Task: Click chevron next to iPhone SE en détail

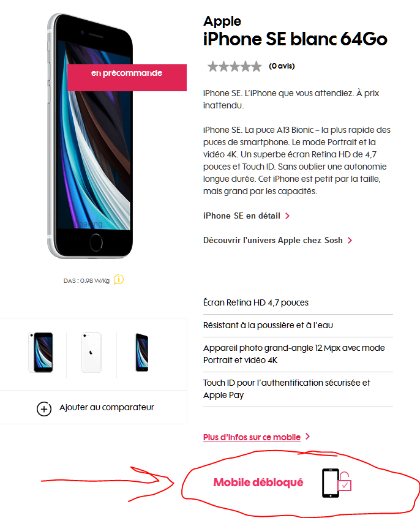Action: [x=288, y=216]
